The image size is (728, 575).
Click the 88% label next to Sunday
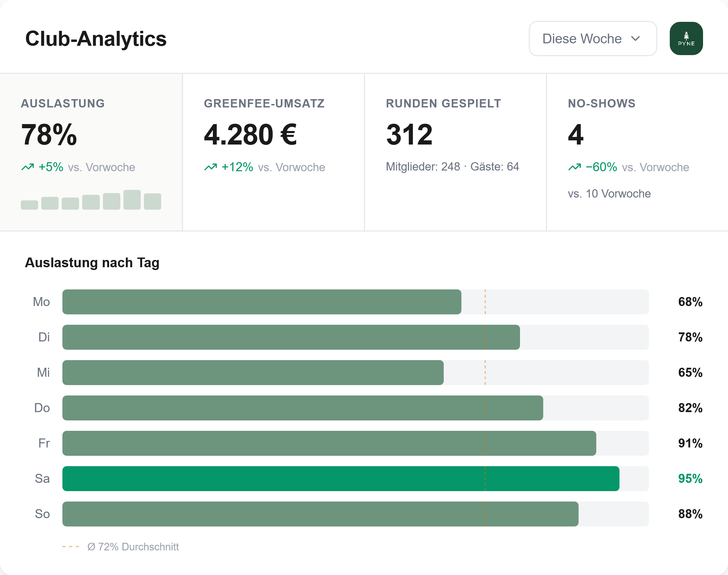point(690,514)
